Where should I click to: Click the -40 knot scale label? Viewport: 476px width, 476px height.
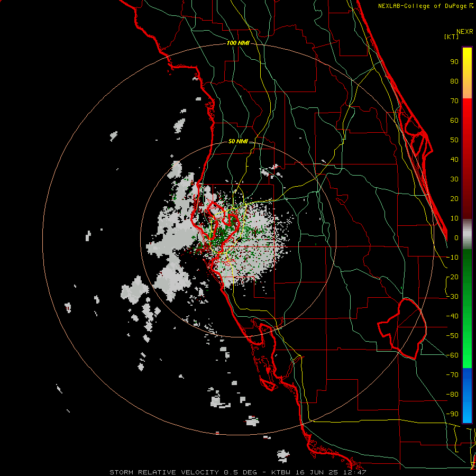[x=452, y=316]
